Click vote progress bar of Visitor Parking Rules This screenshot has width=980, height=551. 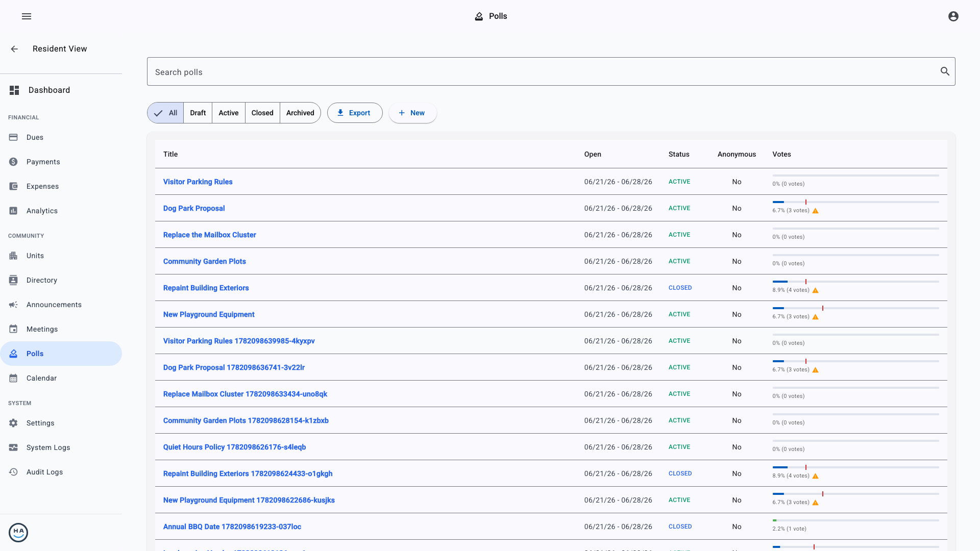(x=855, y=176)
